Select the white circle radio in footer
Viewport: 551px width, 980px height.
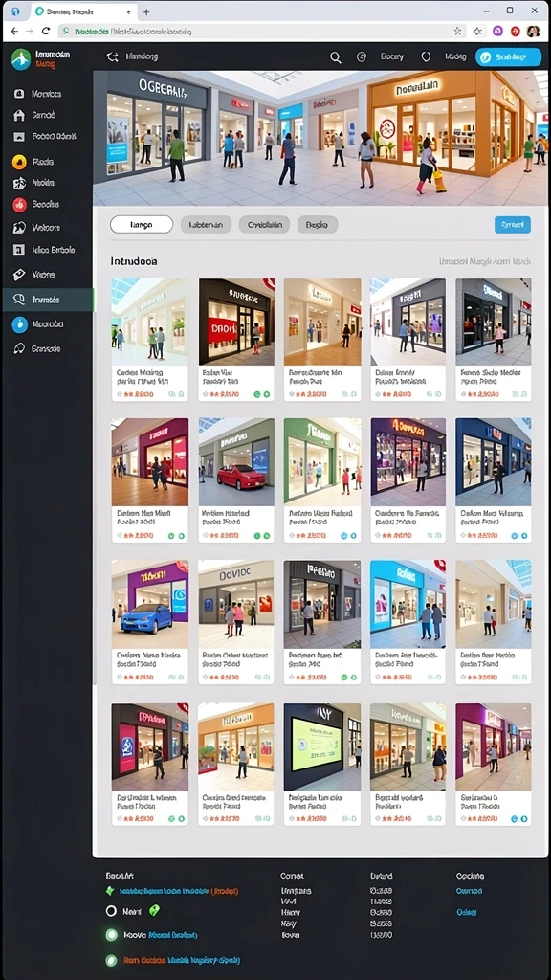point(111,911)
